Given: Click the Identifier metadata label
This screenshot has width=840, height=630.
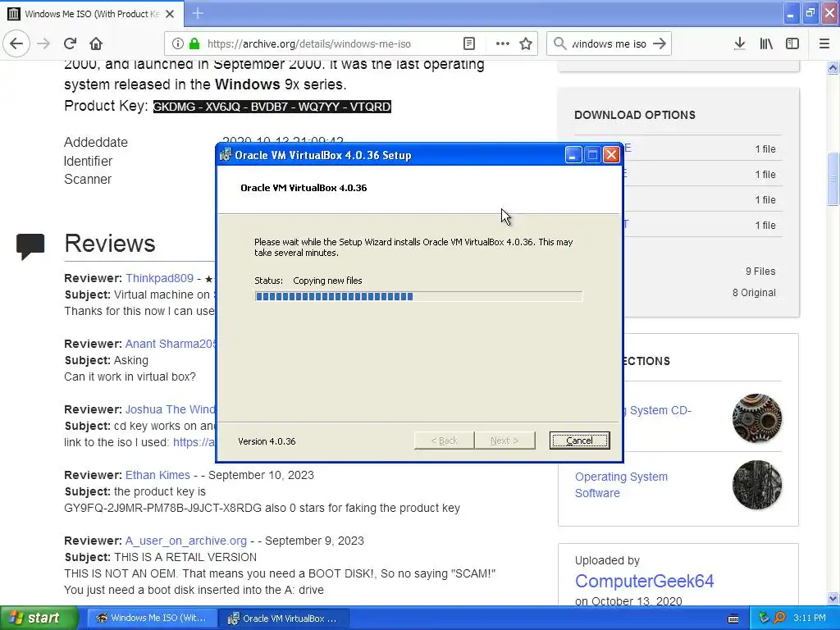Looking at the screenshot, I should [x=88, y=162].
